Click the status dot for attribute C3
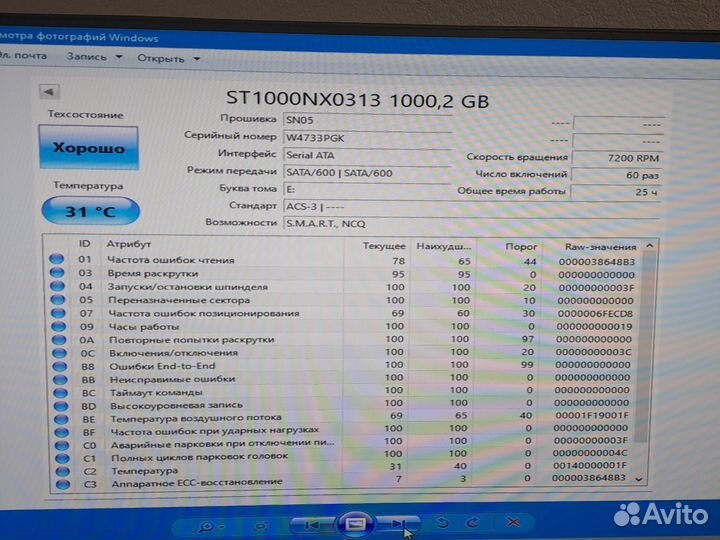The image size is (720, 540). tap(63, 484)
